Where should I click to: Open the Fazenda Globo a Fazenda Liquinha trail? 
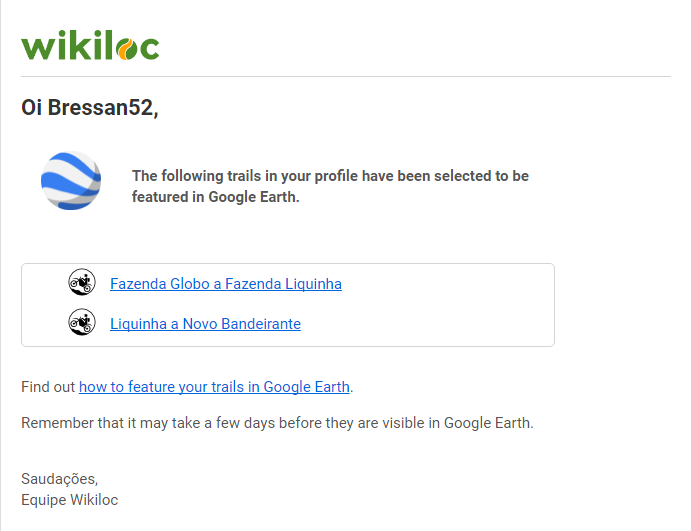[226, 284]
